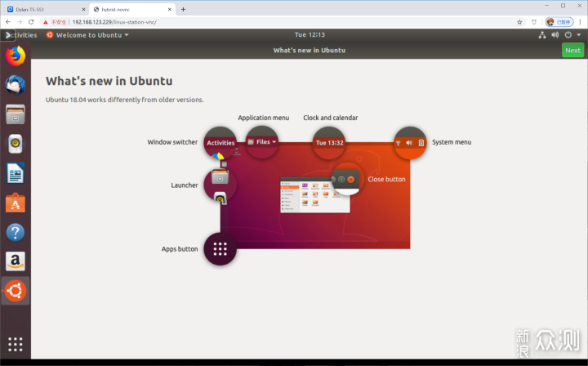Show Applications grid in the dock
588x366 pixels.
[16, 344]
